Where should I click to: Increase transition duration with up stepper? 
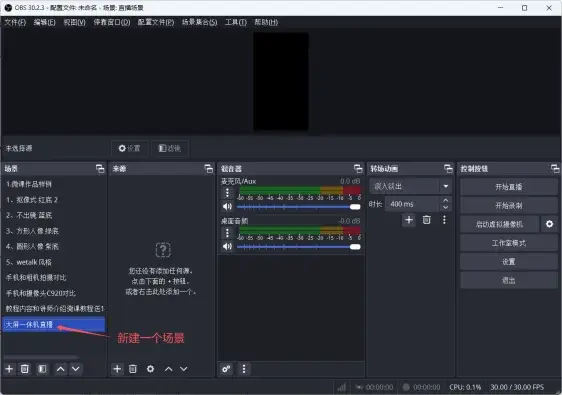446,200
